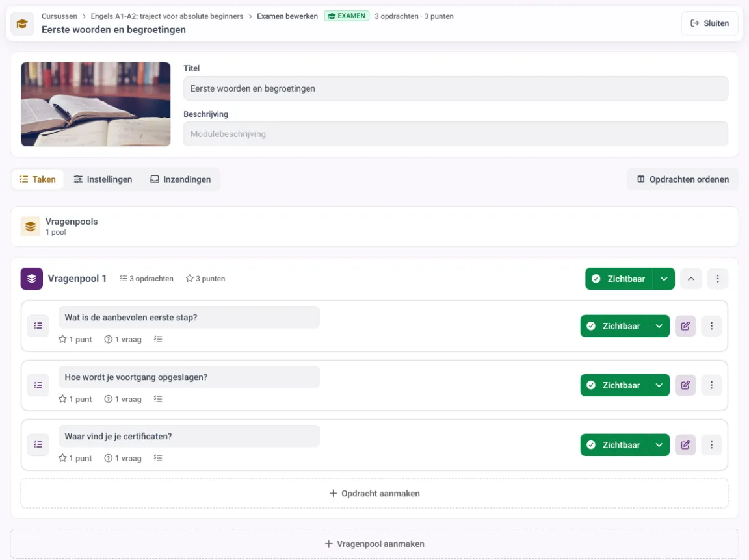Switch to the Taken tab
Screen dimensions: 749x560
click(x=38, y=179)
